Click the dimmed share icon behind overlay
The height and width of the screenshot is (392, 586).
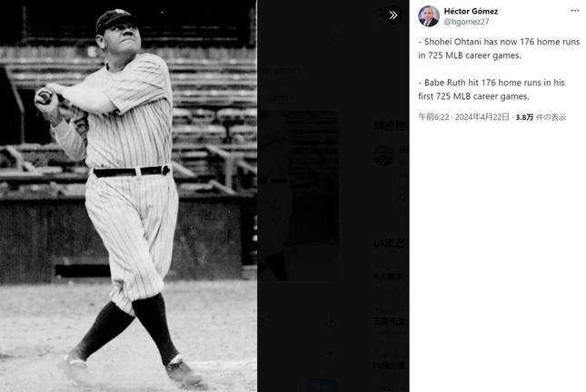[x=331, y=322]
